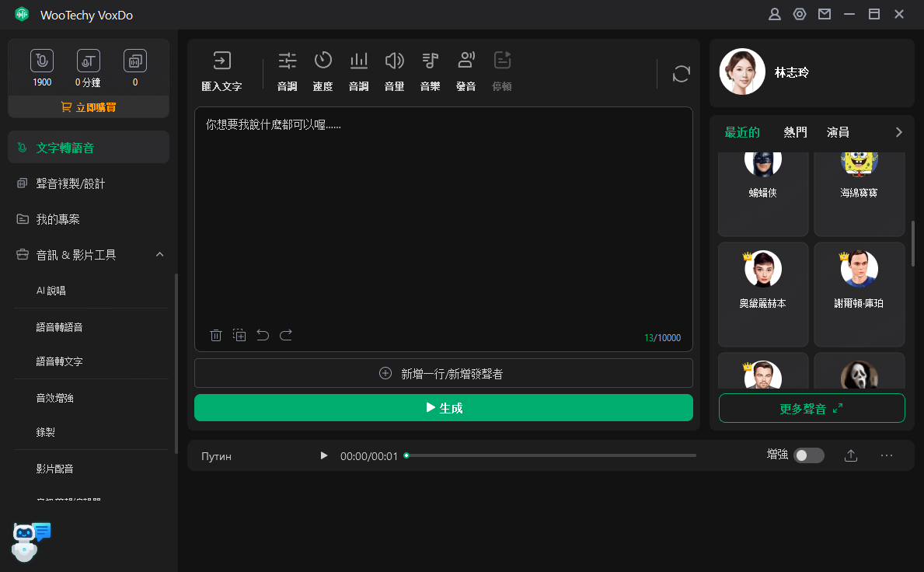Click the 1900 characters quota icon
This screenshot has width=924, height=572.
point(42,61)
